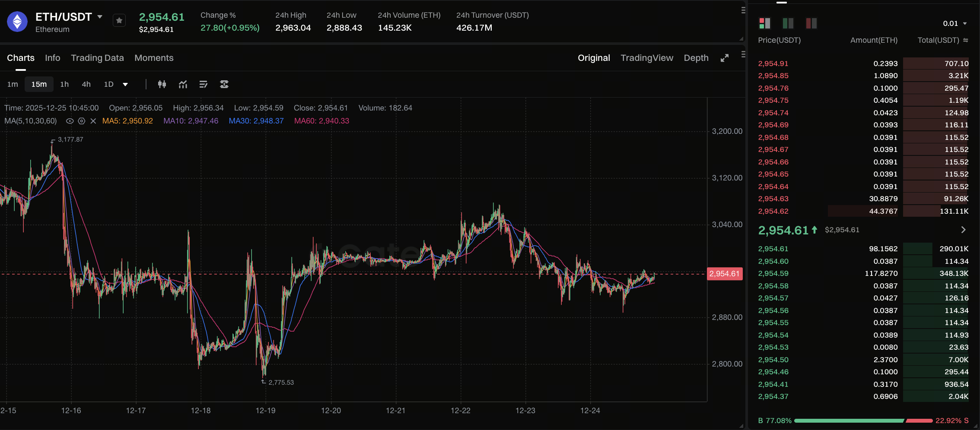
Task: Expand chart to fullscreen
Action: pos(725,58)
